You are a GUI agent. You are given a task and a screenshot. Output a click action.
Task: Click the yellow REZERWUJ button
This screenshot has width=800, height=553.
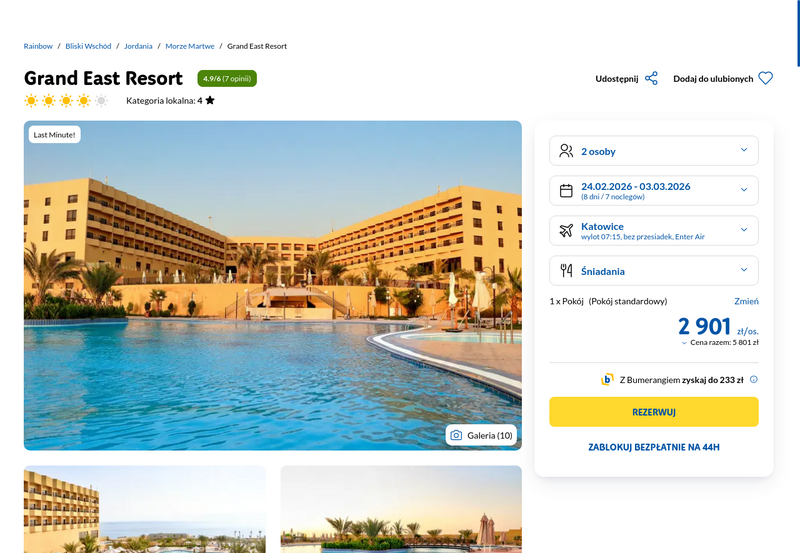[x=654, y=412]
